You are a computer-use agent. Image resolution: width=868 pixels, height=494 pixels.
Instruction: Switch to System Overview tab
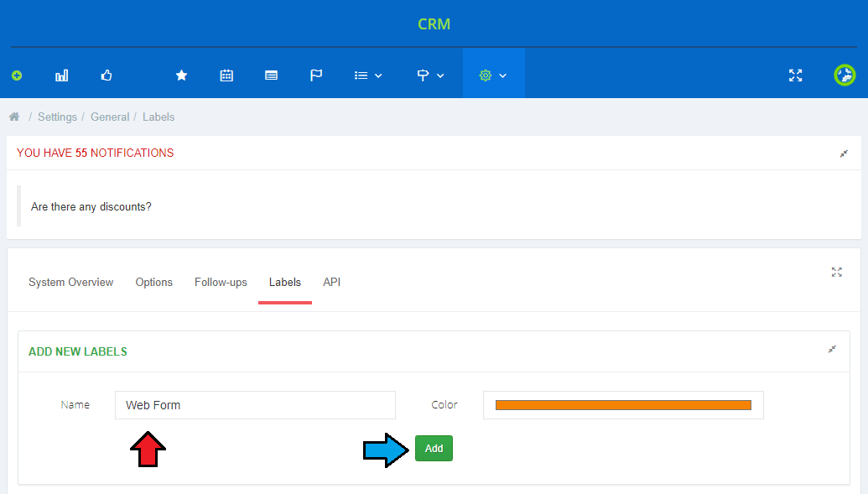[70, 283]
